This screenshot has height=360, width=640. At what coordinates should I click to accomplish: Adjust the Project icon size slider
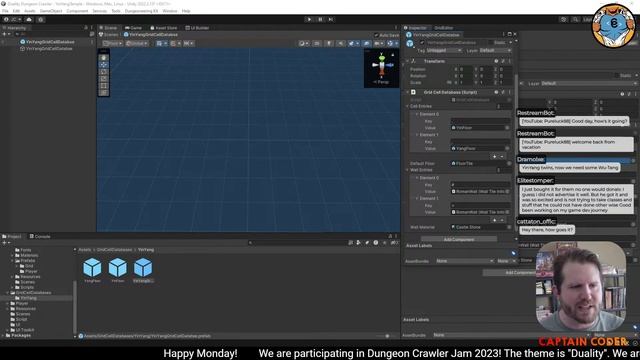click(388, 336)
